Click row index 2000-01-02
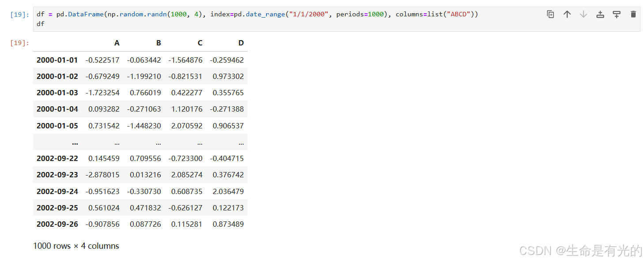Screen dimensions: 644x262 57,76
